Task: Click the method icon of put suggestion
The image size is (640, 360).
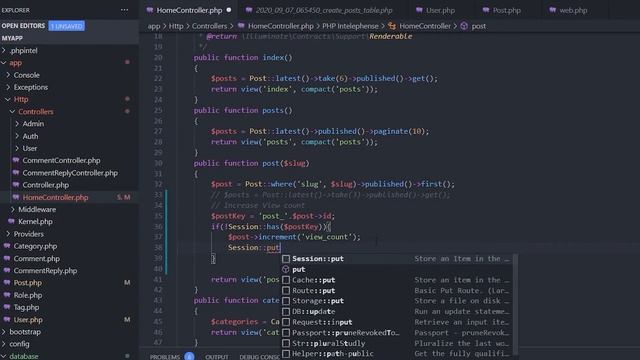Action: [x=286, y=269]
